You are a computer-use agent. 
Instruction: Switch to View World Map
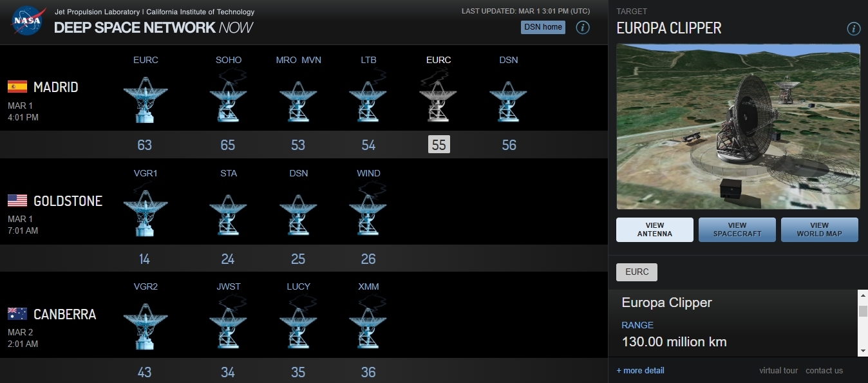[820, 230]
